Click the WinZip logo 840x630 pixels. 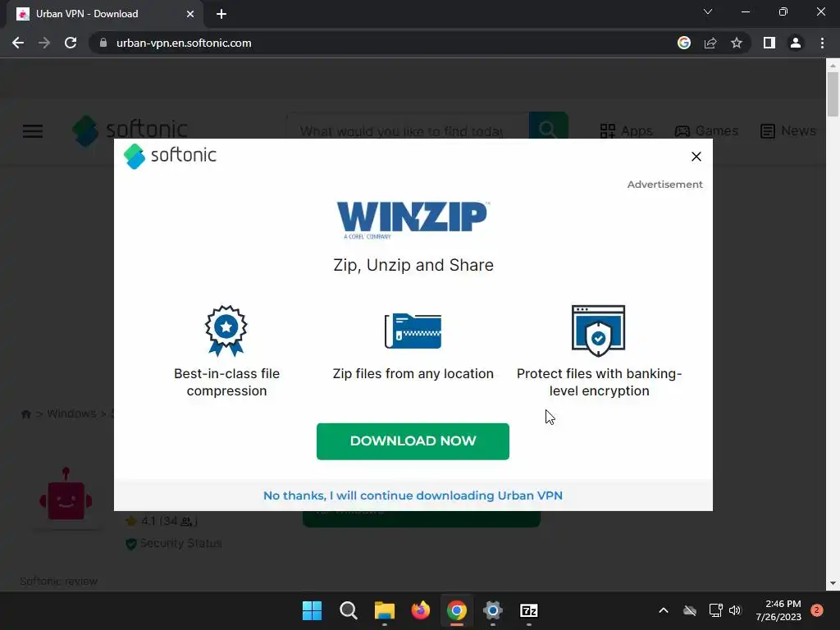click(412, 220)
